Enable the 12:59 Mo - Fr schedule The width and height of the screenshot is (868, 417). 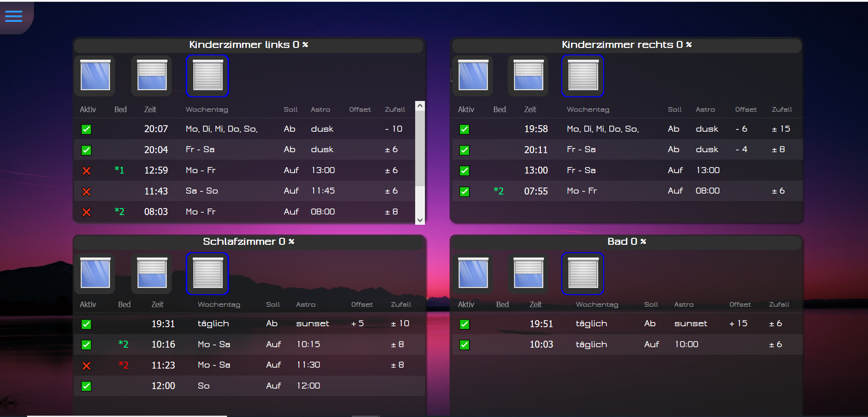(87, 171)
